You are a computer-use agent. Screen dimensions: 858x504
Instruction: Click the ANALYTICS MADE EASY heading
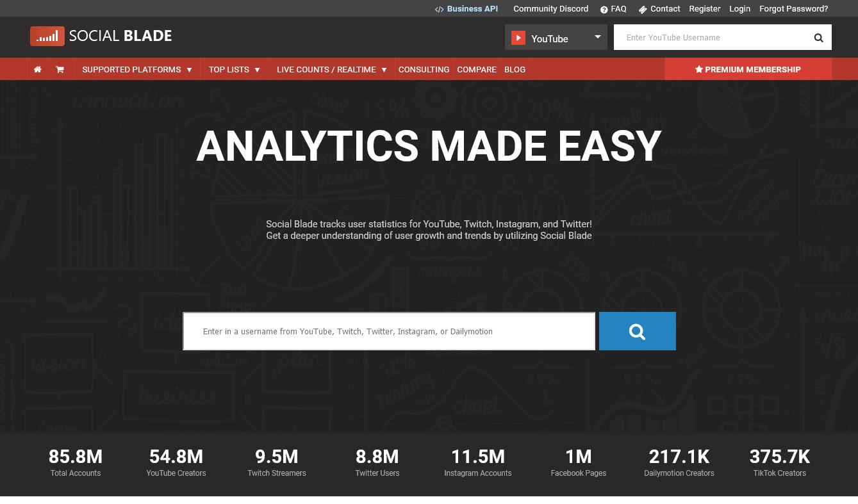(429, 146)
